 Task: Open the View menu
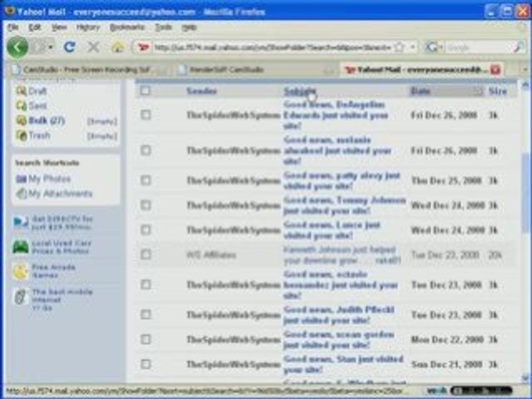(x=59, y=27)
